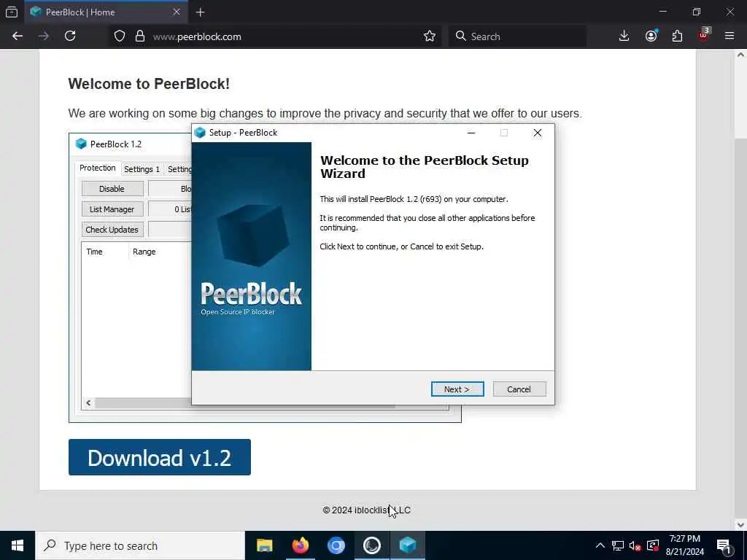Image resolution: width=747 pixels, height=560 pixels.
Task: Click the Range column header
Action: [144, 252]
